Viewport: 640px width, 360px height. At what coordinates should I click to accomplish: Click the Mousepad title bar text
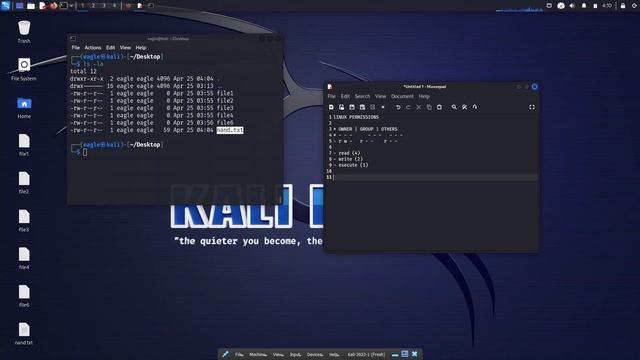(424, 87)
